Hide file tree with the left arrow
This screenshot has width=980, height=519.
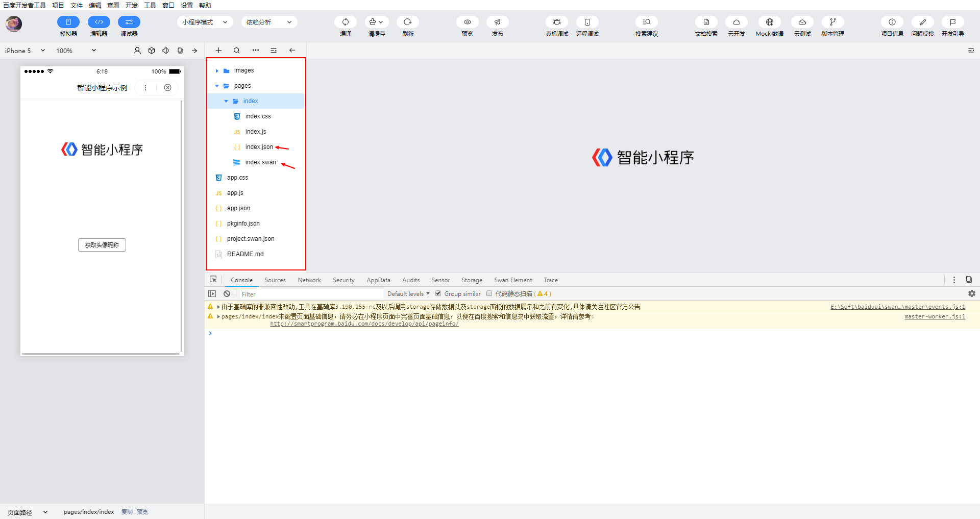(292, 50)
